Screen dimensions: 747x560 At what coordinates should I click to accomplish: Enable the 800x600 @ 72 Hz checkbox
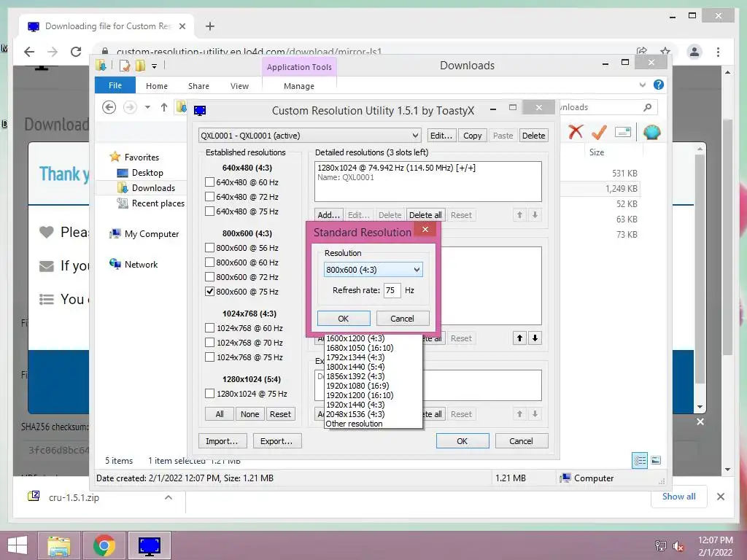(x=209, y=276)
